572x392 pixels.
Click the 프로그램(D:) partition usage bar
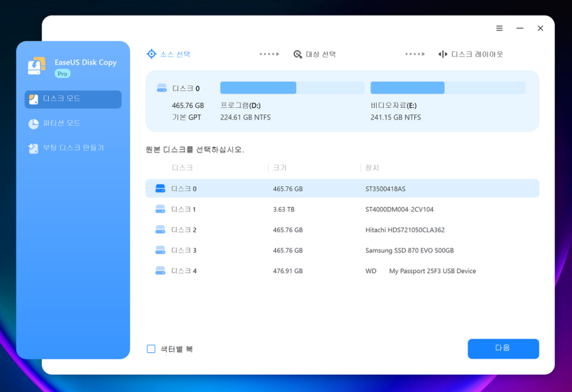[x=292, y=88]
